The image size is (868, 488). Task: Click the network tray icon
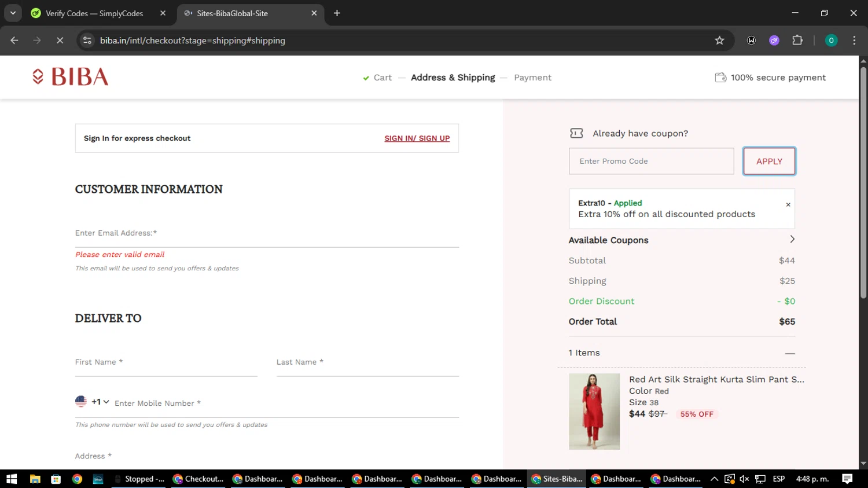[760, 479]
